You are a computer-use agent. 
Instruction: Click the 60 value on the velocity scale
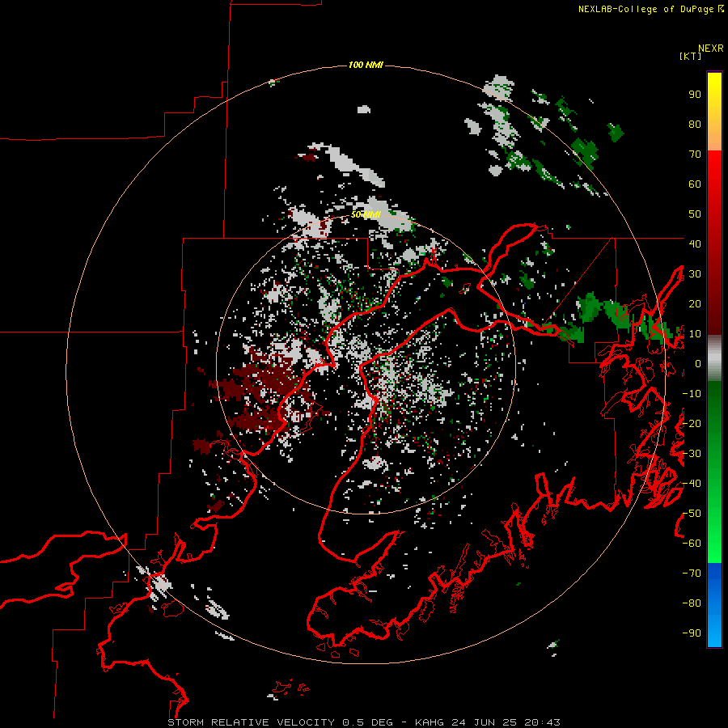[695, 184]
